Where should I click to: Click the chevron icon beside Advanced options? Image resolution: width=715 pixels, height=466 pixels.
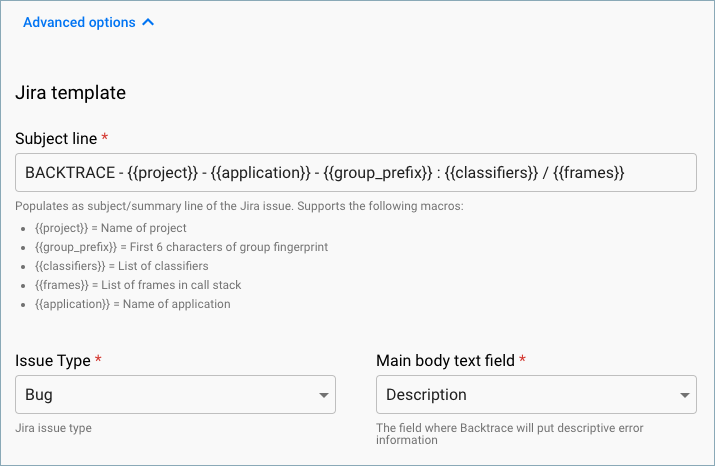point(148,22)
